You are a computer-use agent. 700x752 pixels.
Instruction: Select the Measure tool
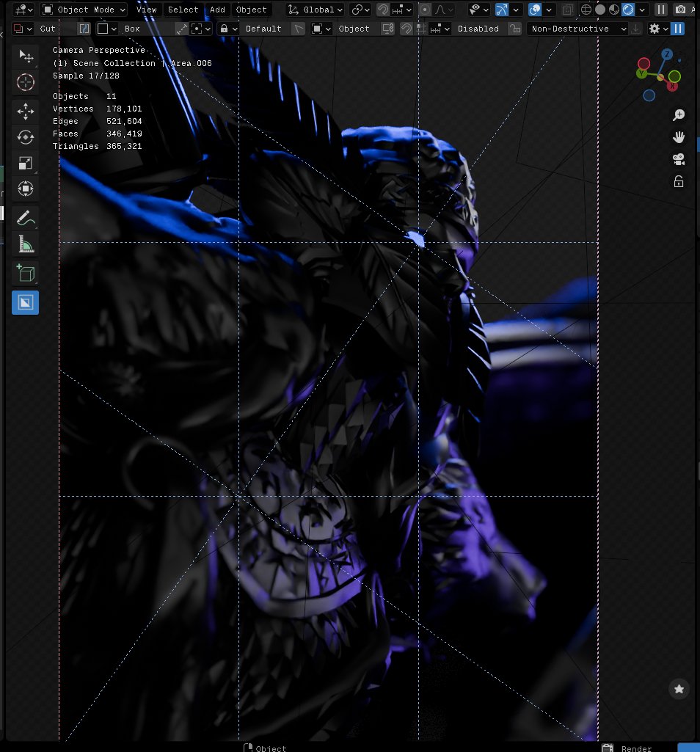[26, 244]
